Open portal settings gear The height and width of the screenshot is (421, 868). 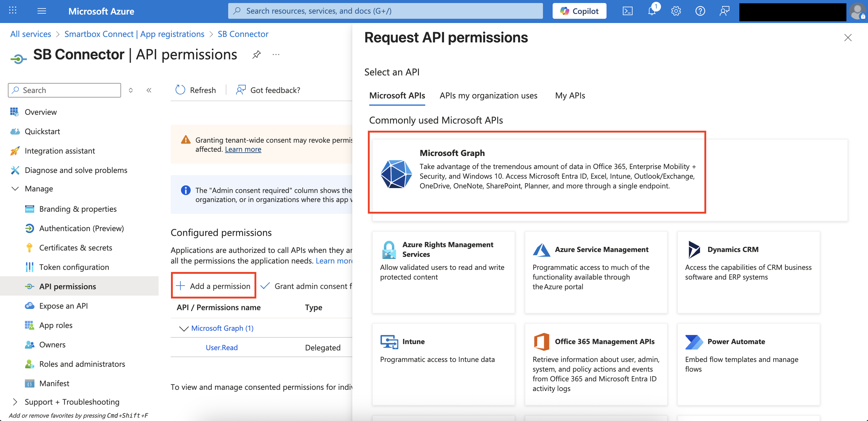tap(676, 11)
